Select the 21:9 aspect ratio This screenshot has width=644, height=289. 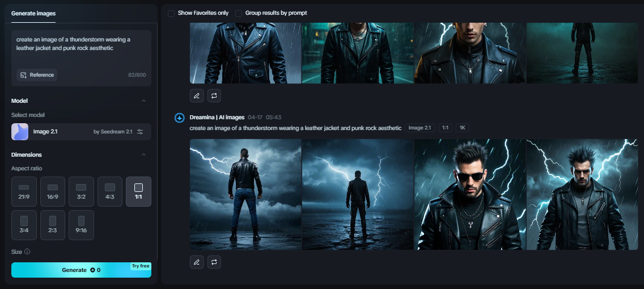24,191
